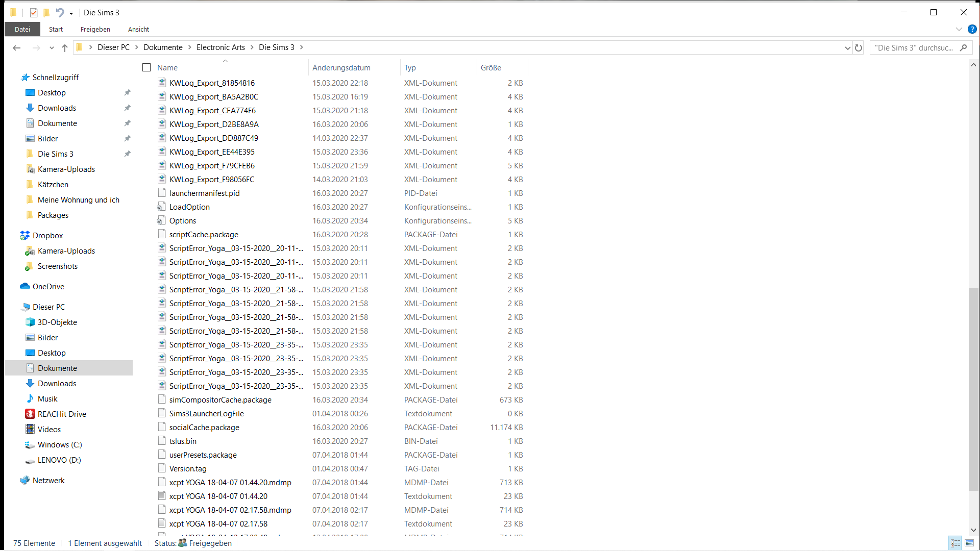
Task: Select xcpt YOGA 18-04-07 02.17.58.mdmp file
Action: (230, 510)
